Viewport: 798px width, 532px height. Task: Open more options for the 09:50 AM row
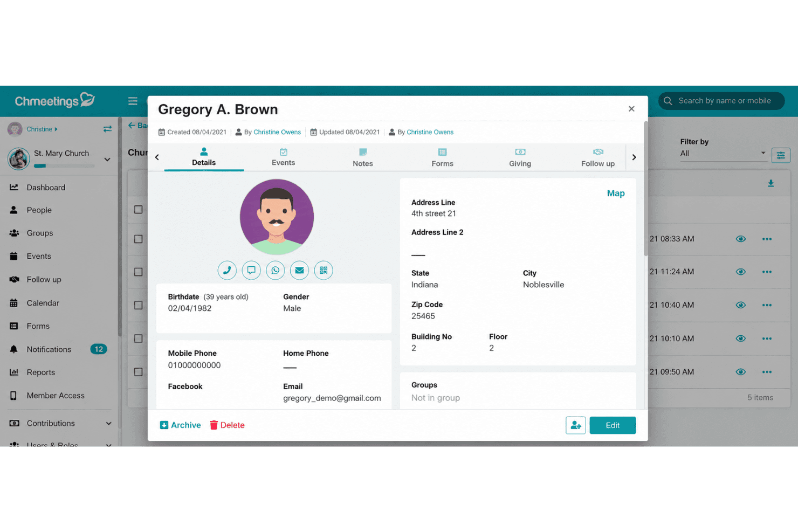767,372
